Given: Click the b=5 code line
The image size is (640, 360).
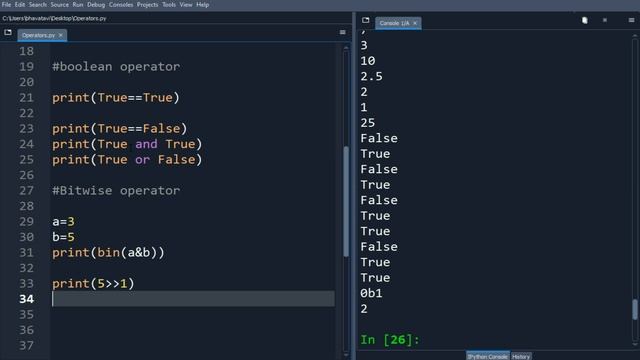Looking at the screenshot, I should coord(63,237).
